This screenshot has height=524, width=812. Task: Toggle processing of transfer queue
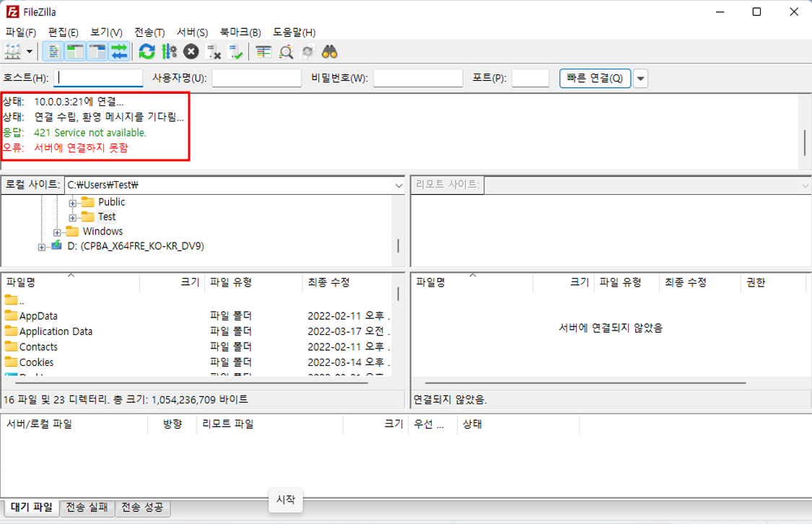click(x=170, y=52)
